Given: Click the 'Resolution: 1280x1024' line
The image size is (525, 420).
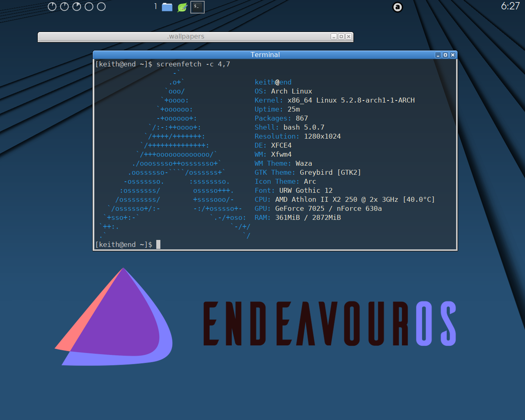Looking at the screenshot, I should coord(298,136).
